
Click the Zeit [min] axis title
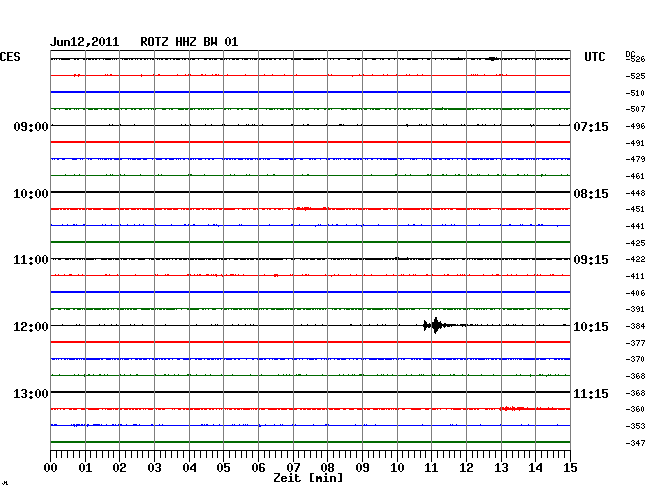point(308,478)
